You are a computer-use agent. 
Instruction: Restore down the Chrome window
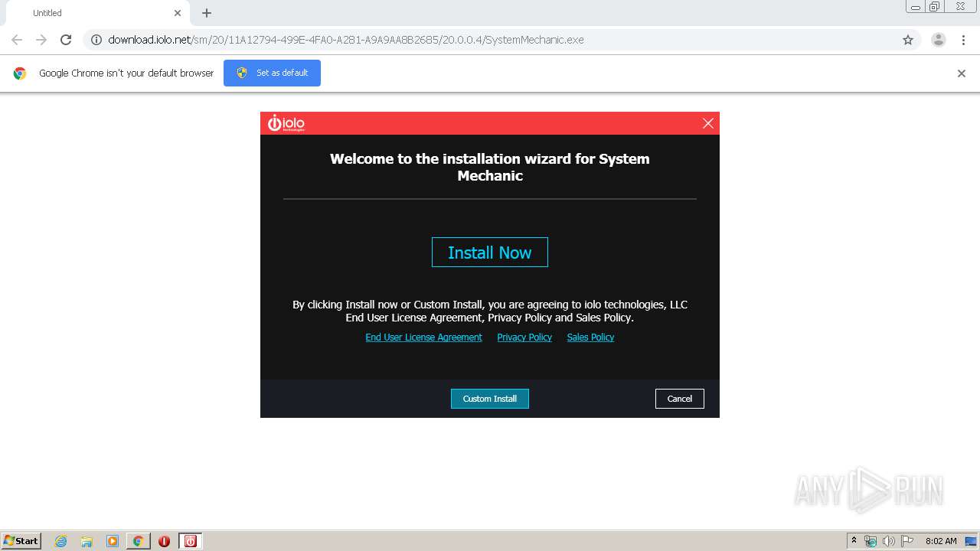(x=935, y=7)
